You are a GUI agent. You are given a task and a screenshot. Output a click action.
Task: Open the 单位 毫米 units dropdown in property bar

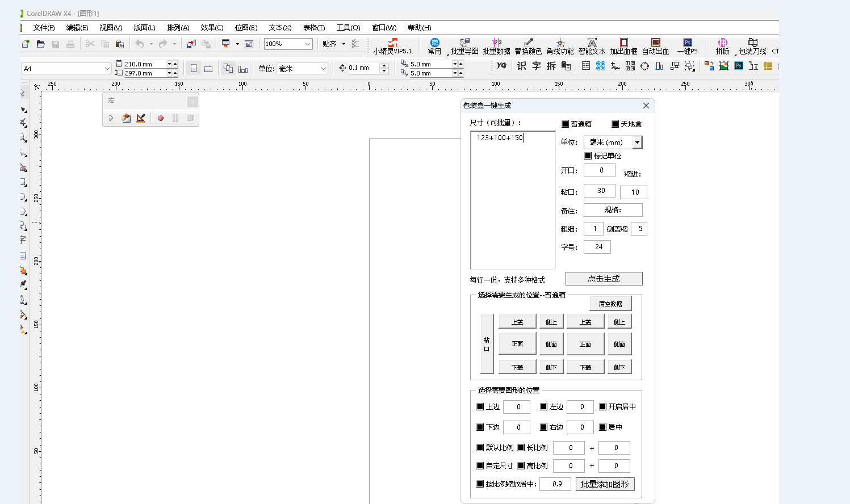324,68
